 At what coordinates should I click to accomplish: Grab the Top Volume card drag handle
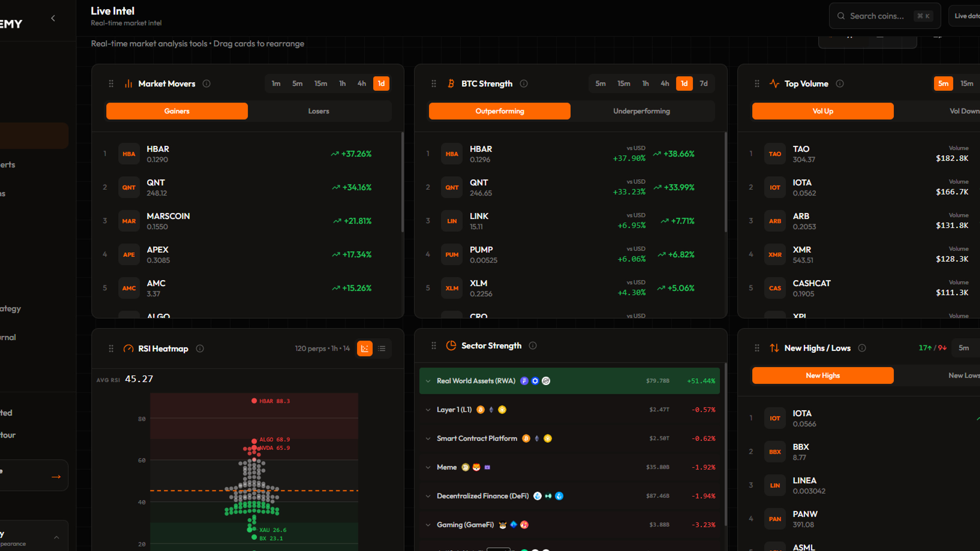coord(757,83)
